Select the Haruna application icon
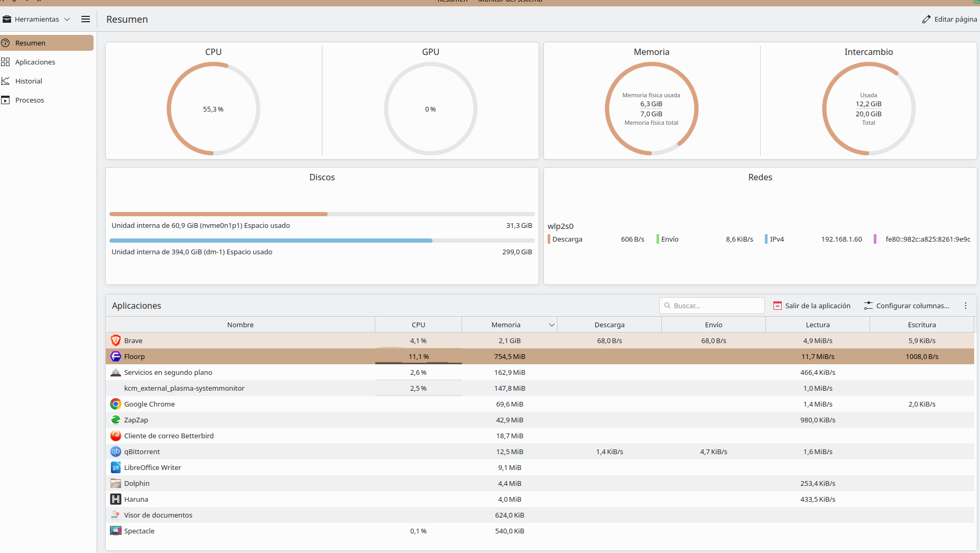 116,499
